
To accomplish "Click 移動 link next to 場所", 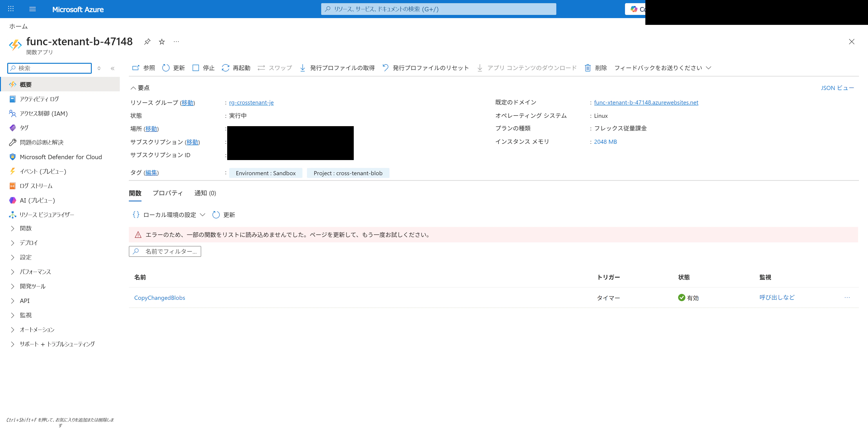I will coord(151,129).
